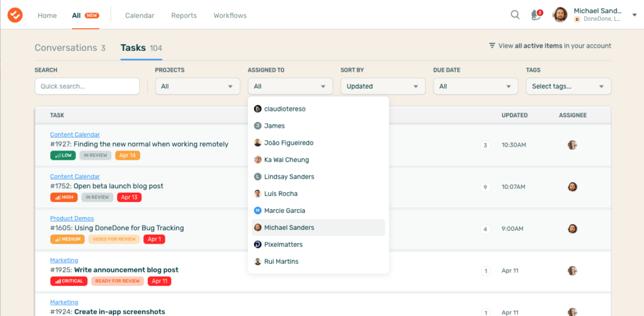644x316 pixels.
Task: Click the comment count 4 on task #1605
Action: (x=485, y=229)
